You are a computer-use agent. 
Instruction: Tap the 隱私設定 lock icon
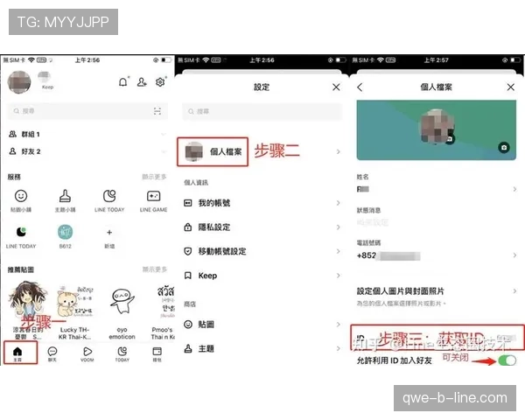tap(188, 227)
